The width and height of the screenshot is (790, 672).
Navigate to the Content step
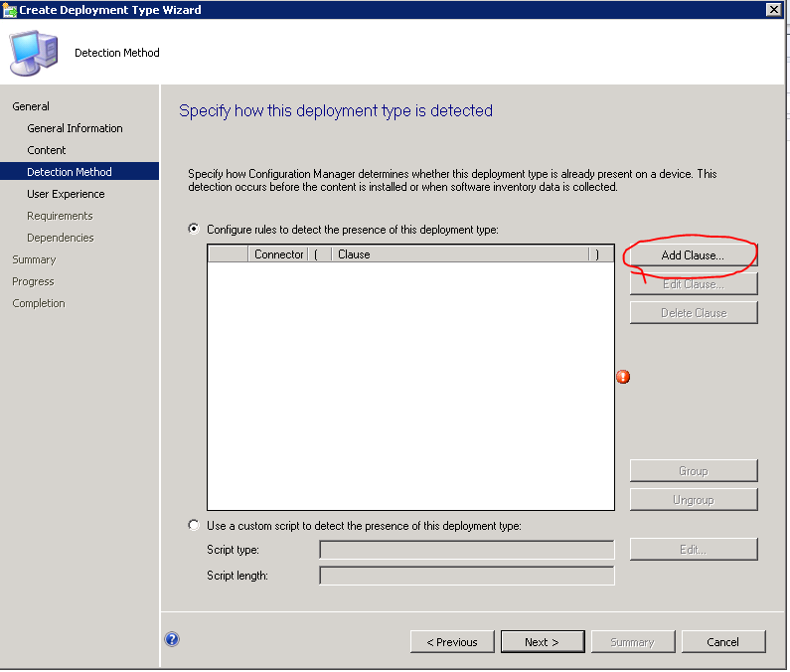[47, 150]
